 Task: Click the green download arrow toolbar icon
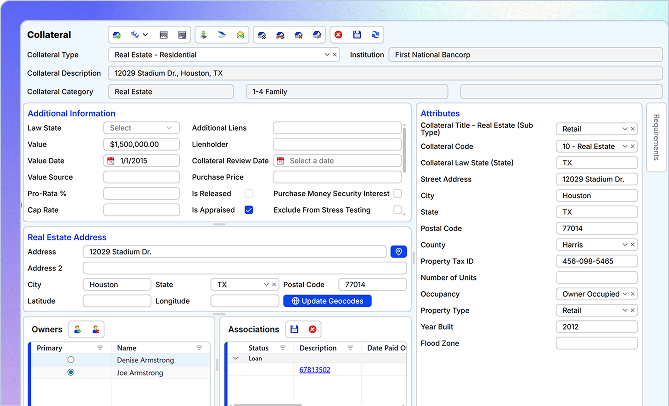203,34
